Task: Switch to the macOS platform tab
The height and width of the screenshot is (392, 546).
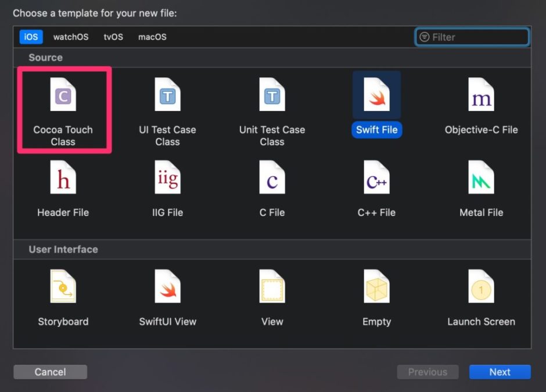Action: pyautogui.click(x=152, y=37)
